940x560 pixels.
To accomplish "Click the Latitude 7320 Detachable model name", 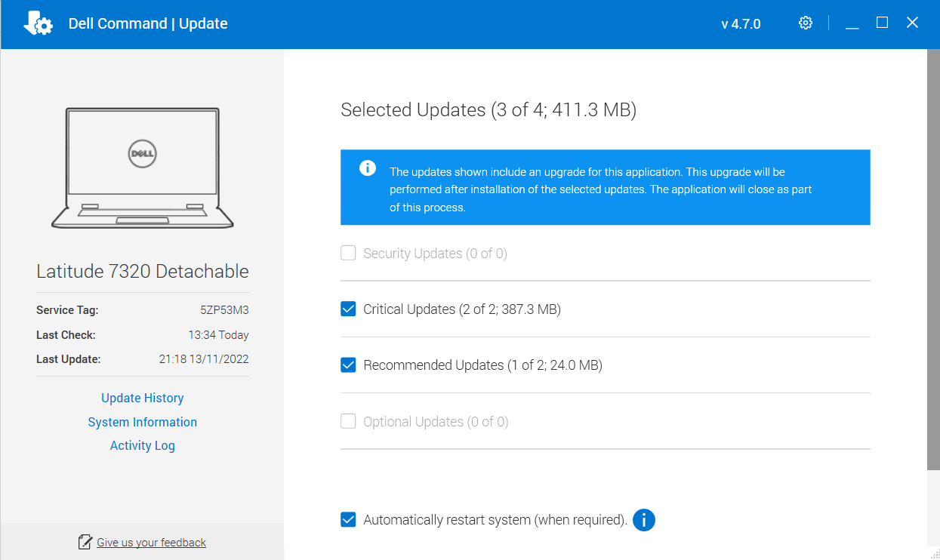I will coord(143,272).
